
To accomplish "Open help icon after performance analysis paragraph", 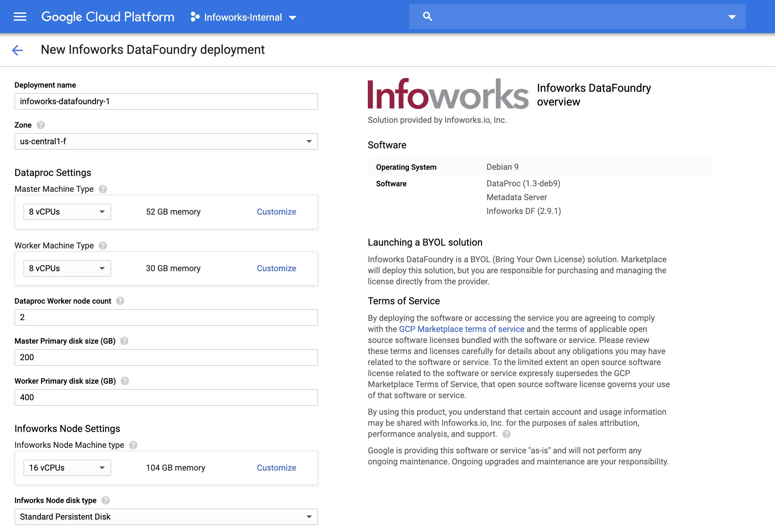I will [x=507, y=434].
